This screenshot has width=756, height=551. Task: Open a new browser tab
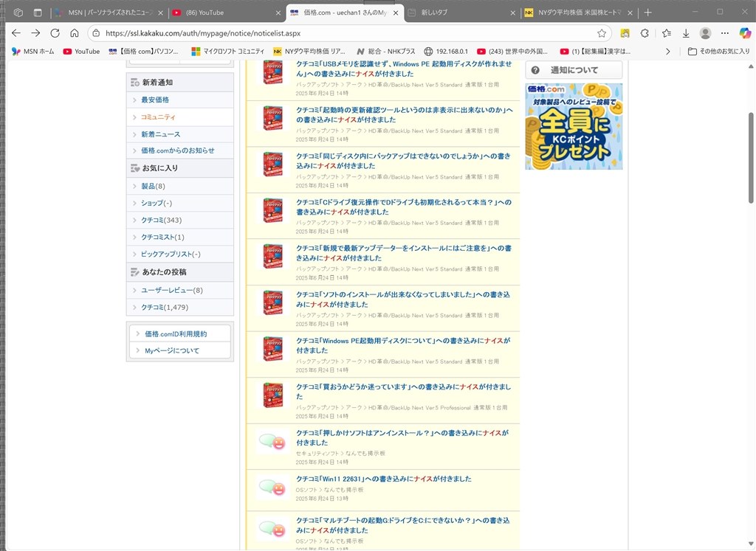[647, 13]
